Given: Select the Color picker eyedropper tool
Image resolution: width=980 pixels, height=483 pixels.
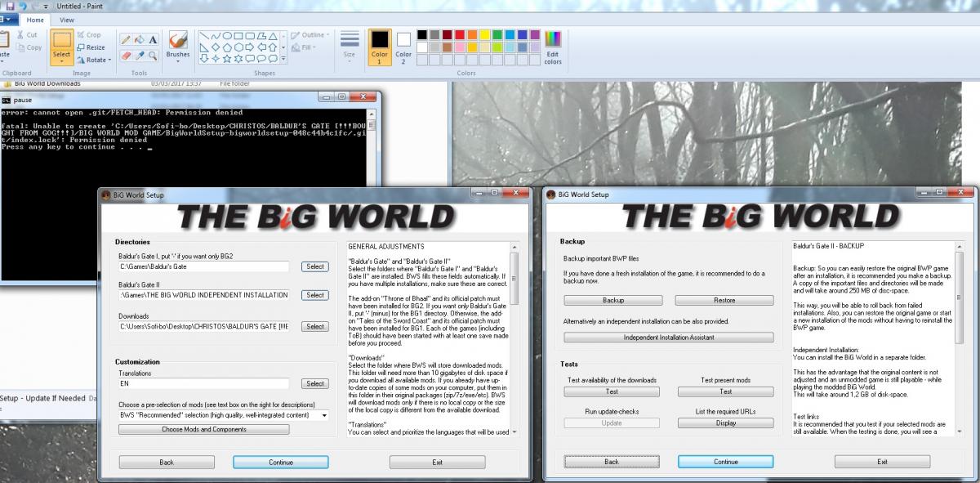Looking at the screenshot, I should (140, 56).
